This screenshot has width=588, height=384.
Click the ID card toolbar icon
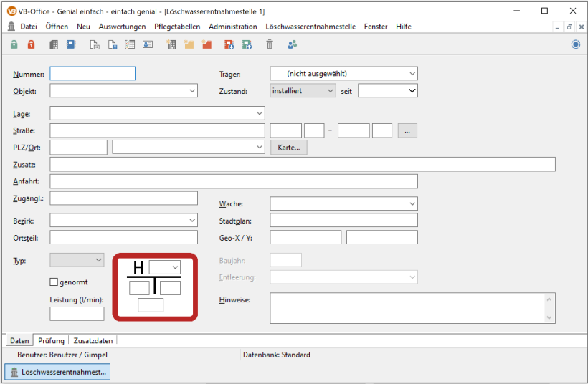(147, 44)
